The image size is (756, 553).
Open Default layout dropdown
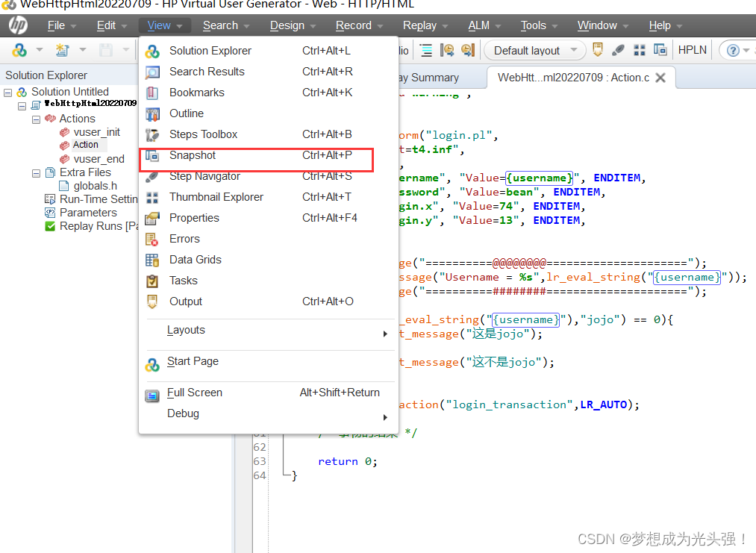tap(535, 50)
